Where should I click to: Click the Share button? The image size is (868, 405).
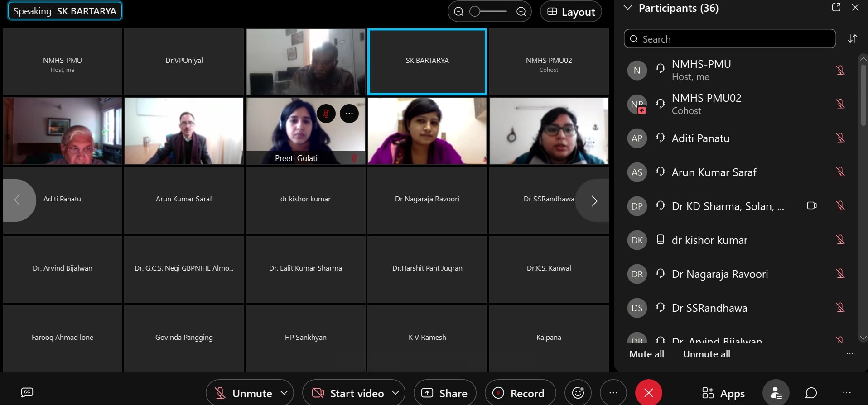click(445, 393)
